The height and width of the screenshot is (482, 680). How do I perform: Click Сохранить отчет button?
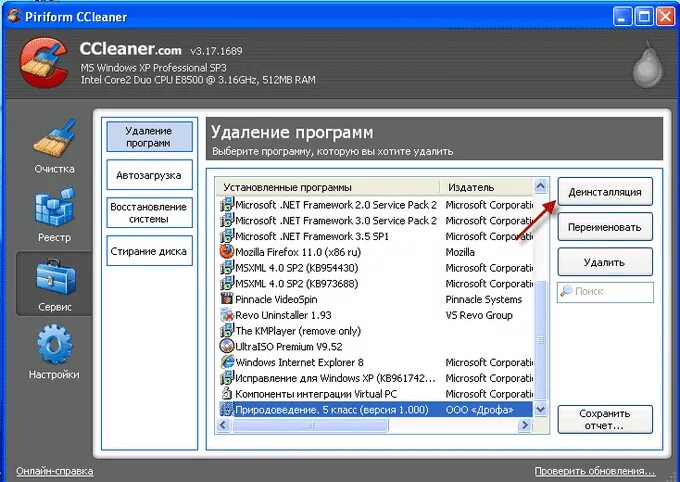605,420
